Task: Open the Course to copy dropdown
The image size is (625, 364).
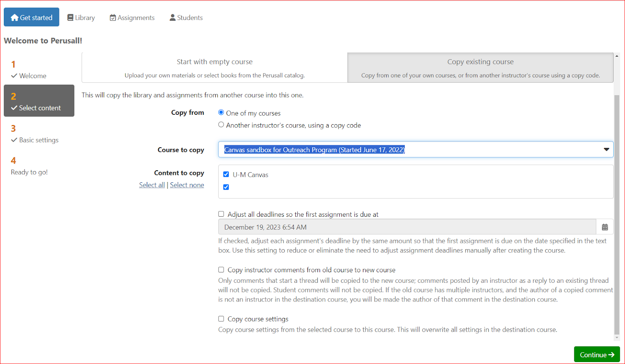Action: pos(416,150)
